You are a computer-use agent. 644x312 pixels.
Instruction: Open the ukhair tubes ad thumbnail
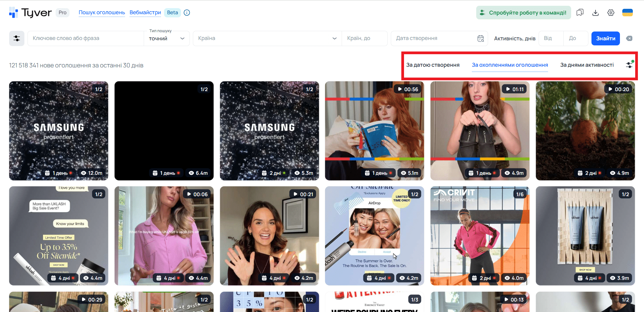point(585,236)
